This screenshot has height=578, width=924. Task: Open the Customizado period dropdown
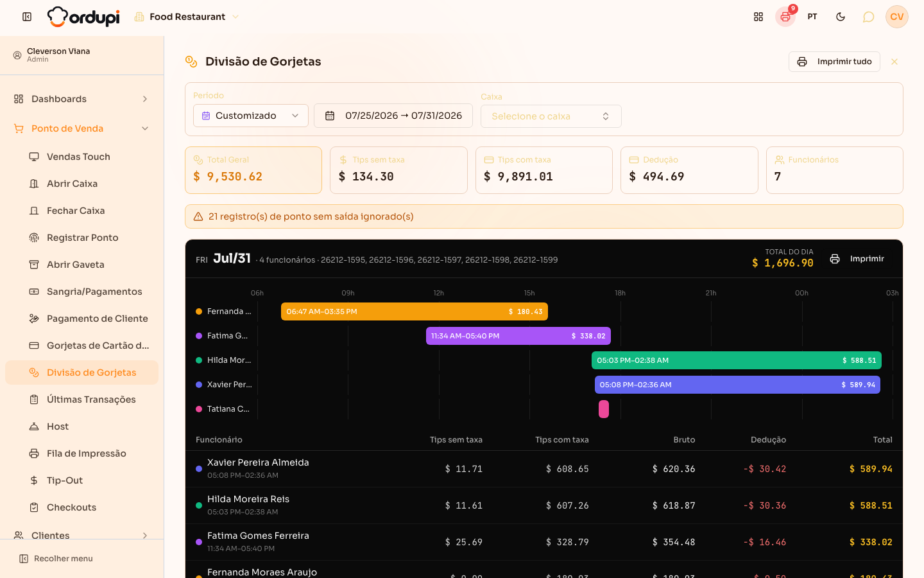pyautogui.click(x=251, y=116)
